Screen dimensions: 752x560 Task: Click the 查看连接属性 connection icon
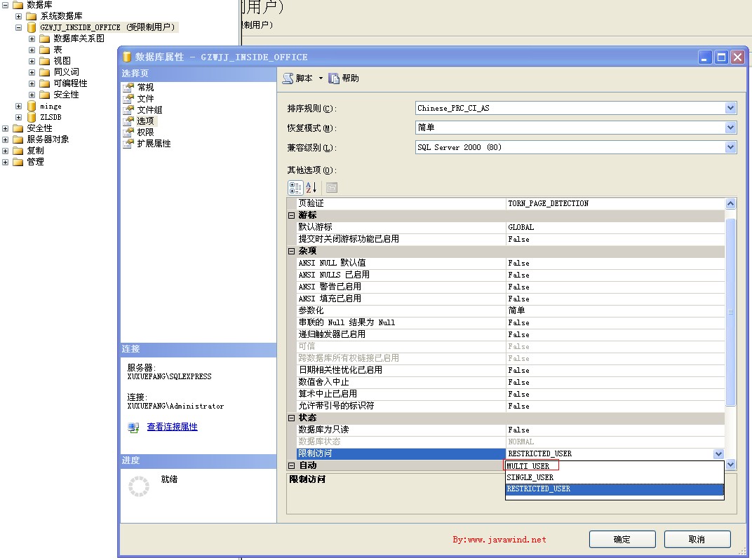(133, 427)
